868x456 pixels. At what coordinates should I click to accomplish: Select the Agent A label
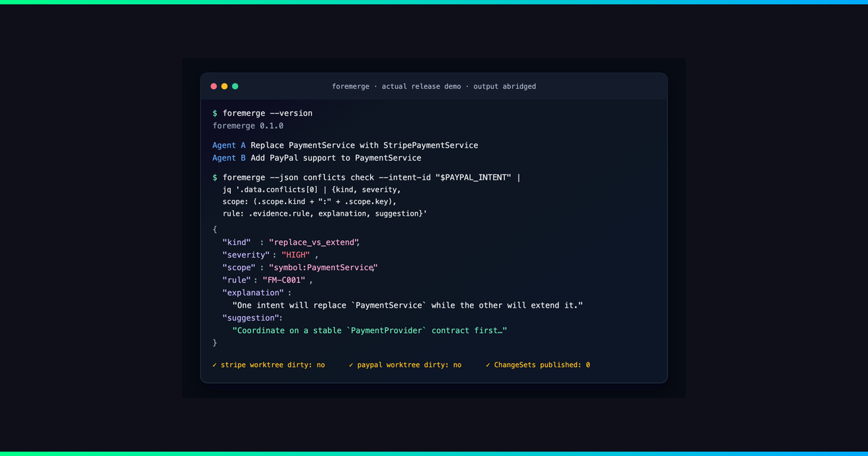(229, 145)
